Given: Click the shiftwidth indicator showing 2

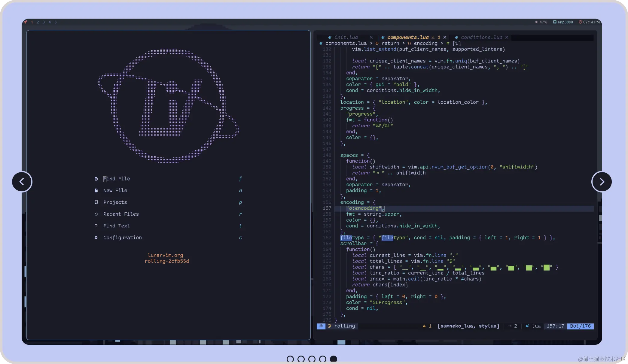Looking at the screenshot, I should click(513, 326).
